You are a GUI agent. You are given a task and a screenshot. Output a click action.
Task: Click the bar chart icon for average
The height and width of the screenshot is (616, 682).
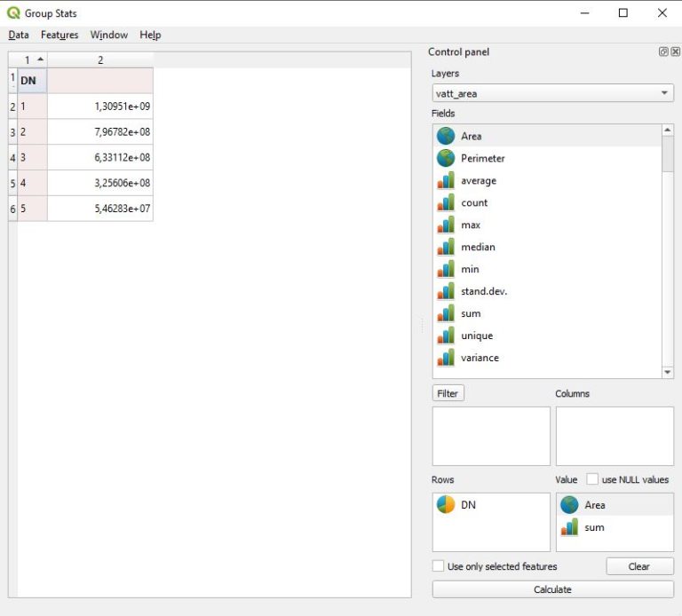pos(446,180)
